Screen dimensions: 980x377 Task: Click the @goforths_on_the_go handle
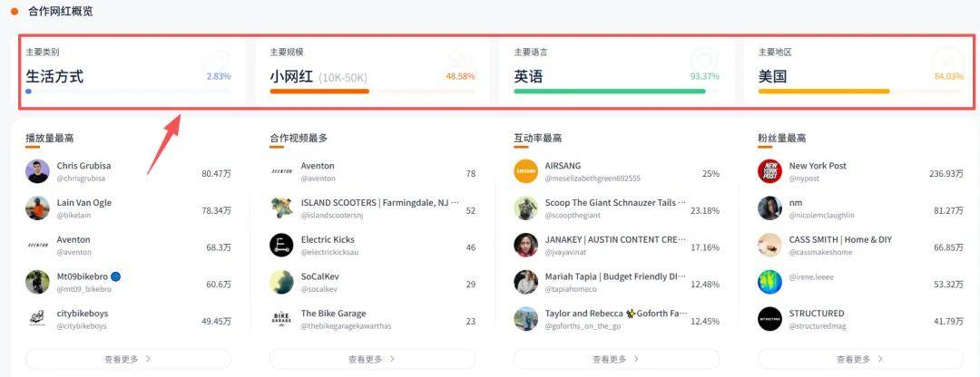tap(583, 326)
